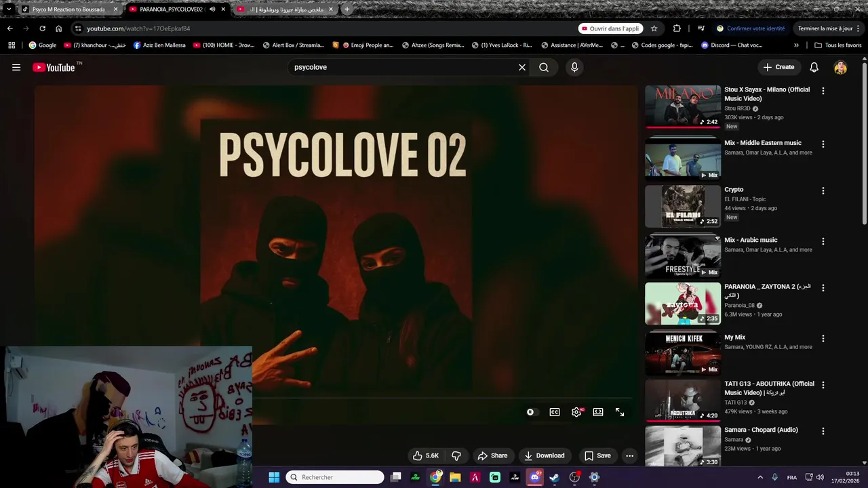868x488 pixels.
Task: Open more actions ellipsis below the video
Action: coord(629,455)
